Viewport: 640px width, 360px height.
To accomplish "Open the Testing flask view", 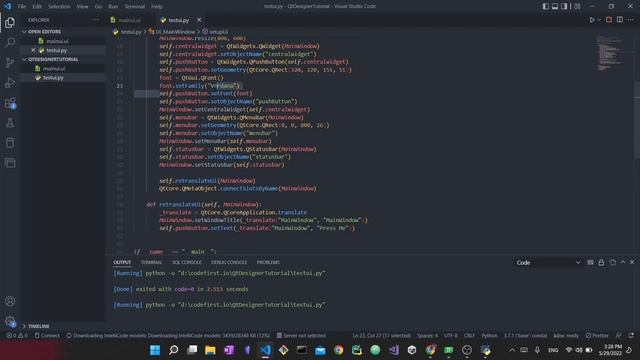I will [10, 123].
